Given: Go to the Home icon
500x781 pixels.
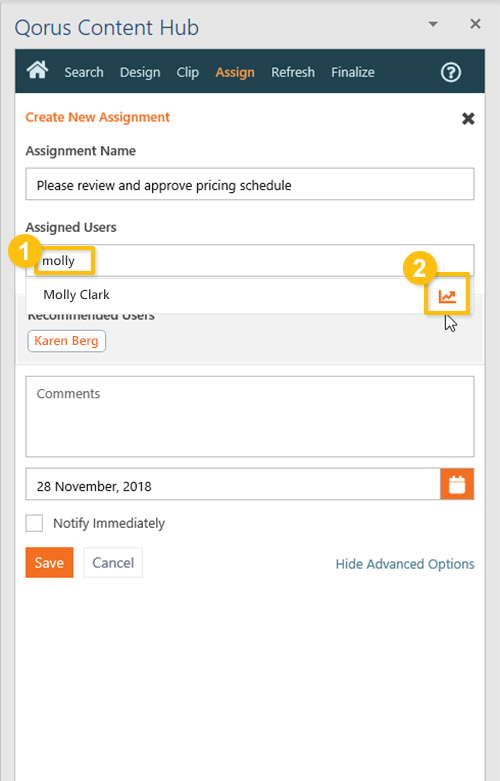Looking at the screenshot, I should 37,70.
